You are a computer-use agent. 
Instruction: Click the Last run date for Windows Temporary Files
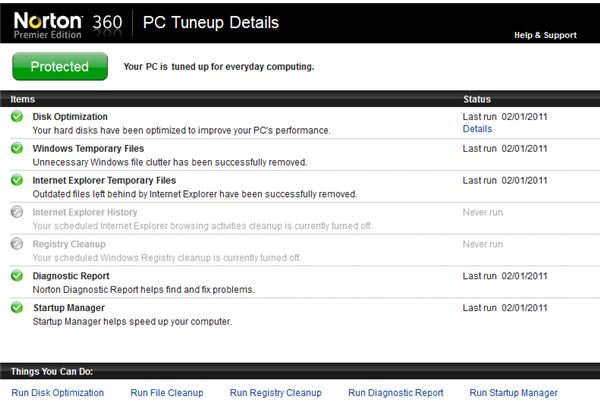tap(505, 148)
